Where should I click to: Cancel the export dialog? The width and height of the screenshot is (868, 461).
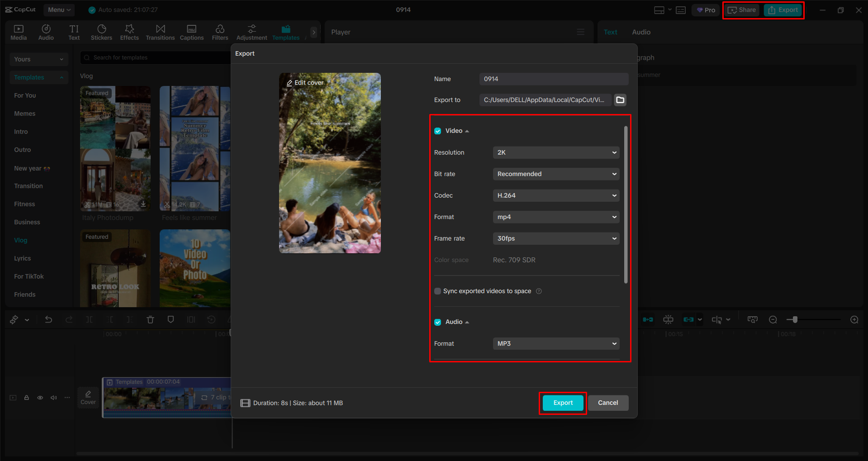(x=608, y=403)
